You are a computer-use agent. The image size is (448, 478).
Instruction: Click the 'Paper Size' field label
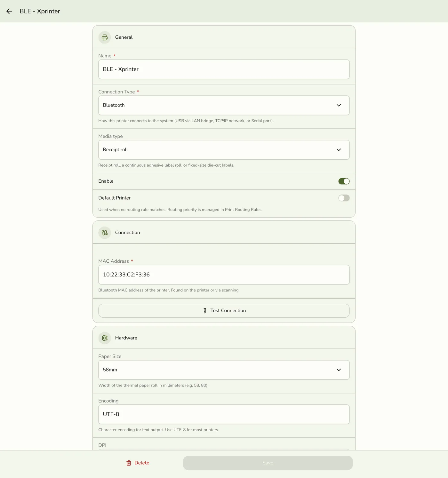pyautogui.click(x=110, y=356)
